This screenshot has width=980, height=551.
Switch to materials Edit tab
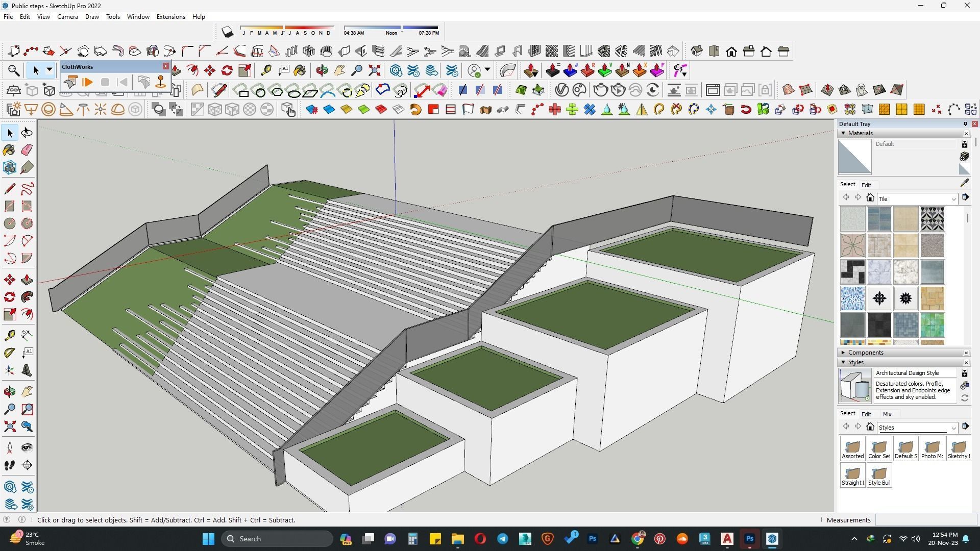click(866, 185)
